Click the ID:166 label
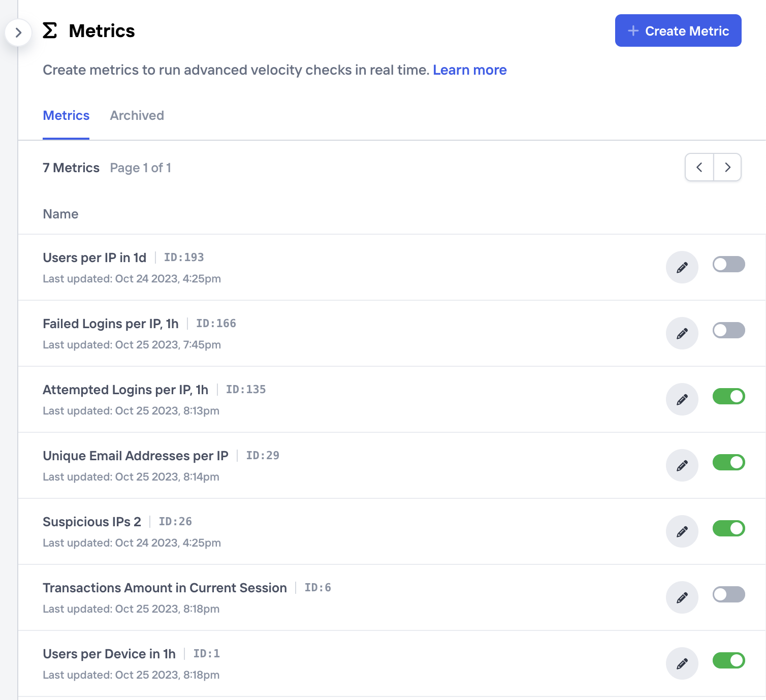The height and width of the screenshot is (700, 766). 216,324
